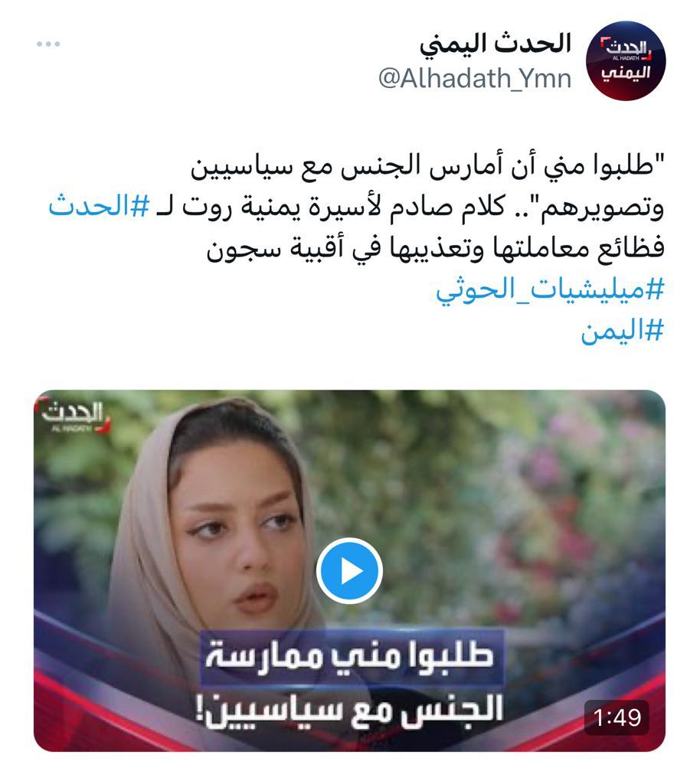
Task: Open the display name الحدث اليمني
Action: coord(495,43)
